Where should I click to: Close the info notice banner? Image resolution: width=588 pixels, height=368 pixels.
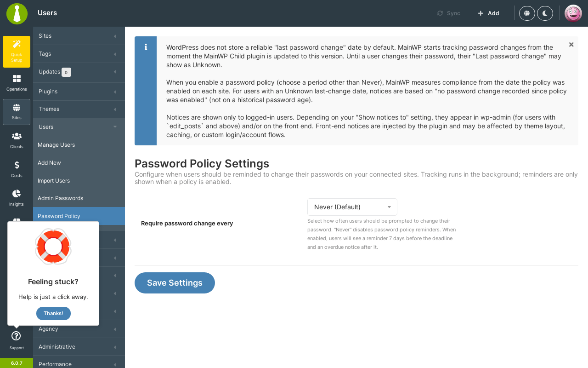pos(571,45)
